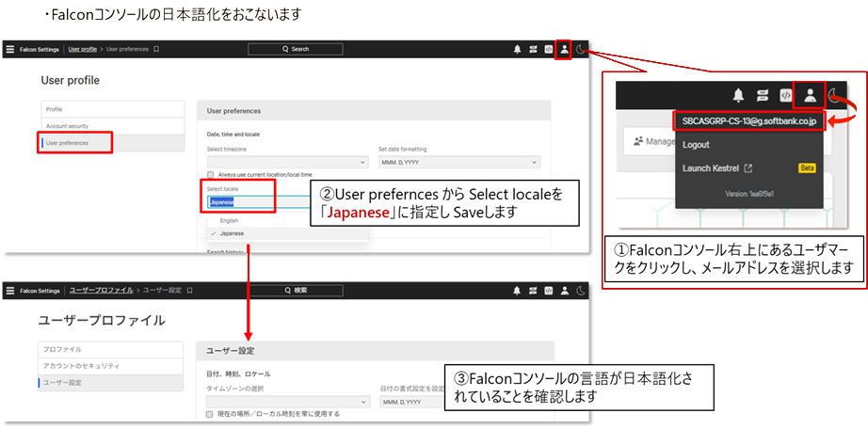Enable Always use current location/local time
Viewport: 868px width, 429px height.
(x=211, y=174)
